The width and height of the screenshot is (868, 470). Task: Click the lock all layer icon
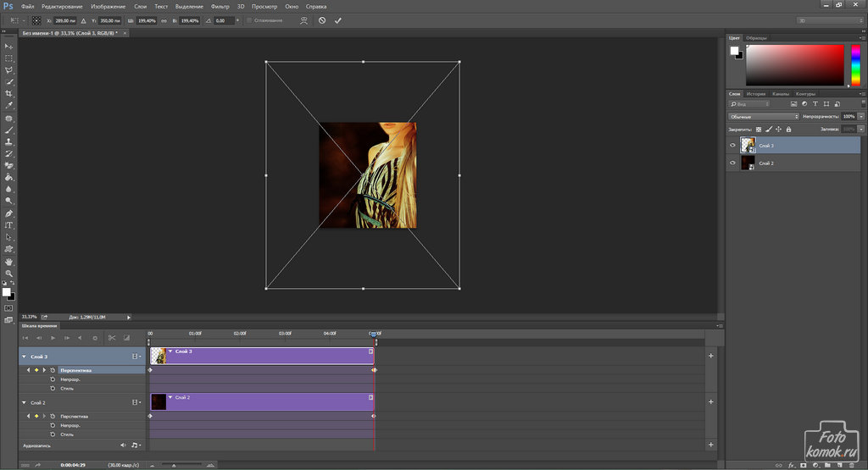(x=789, y=130)
